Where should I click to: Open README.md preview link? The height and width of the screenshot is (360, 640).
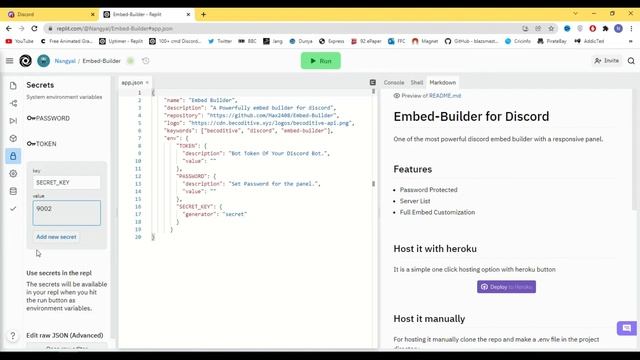[x=445, y=96]
